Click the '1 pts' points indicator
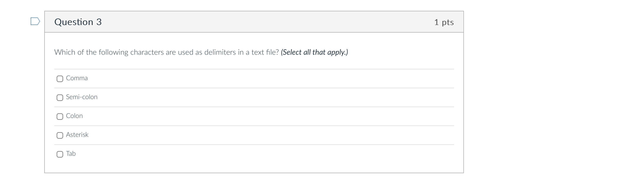This screenshot has width=644, height=176. [x=444, y=22]
